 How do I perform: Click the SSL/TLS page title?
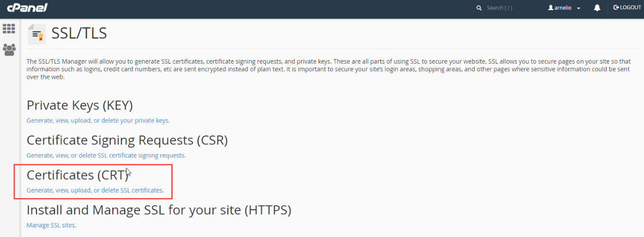79,34
